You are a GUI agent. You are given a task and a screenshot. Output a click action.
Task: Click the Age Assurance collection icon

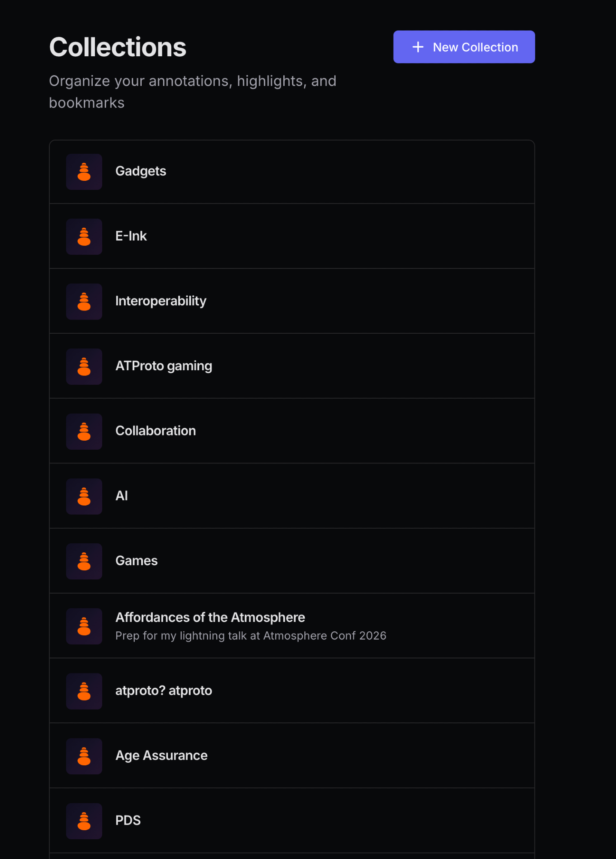click(x=84, y=756)
